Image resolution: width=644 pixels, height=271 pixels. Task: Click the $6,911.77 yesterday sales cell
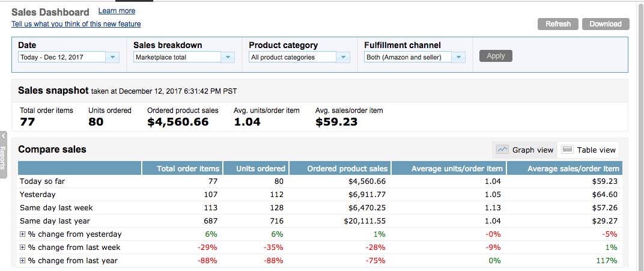[x=367, y=195]
